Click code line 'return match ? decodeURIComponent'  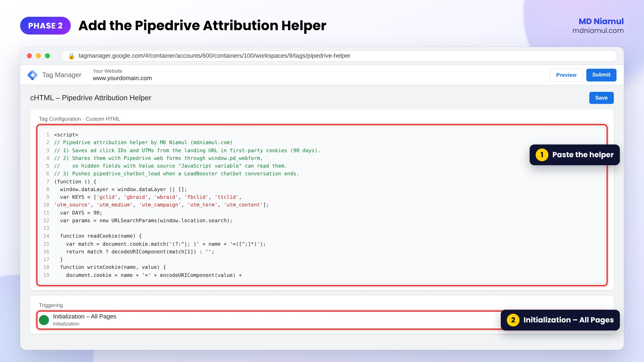pos(140,252)
